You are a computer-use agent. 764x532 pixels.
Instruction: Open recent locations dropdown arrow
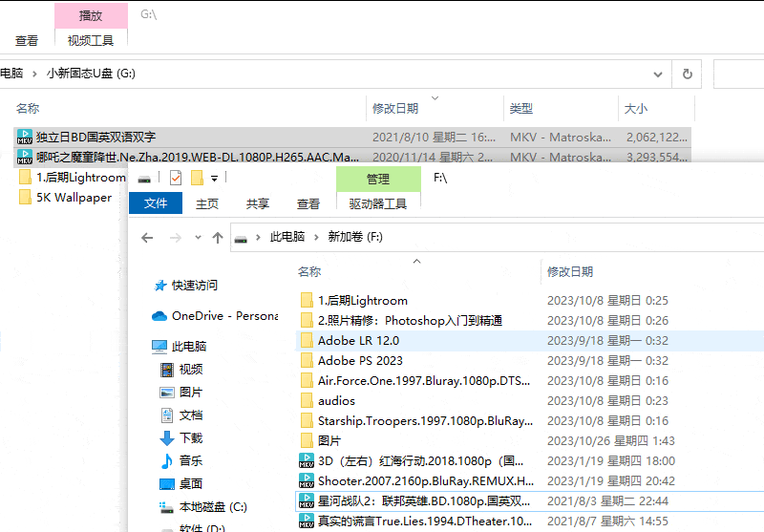click(x=198, y=238)
